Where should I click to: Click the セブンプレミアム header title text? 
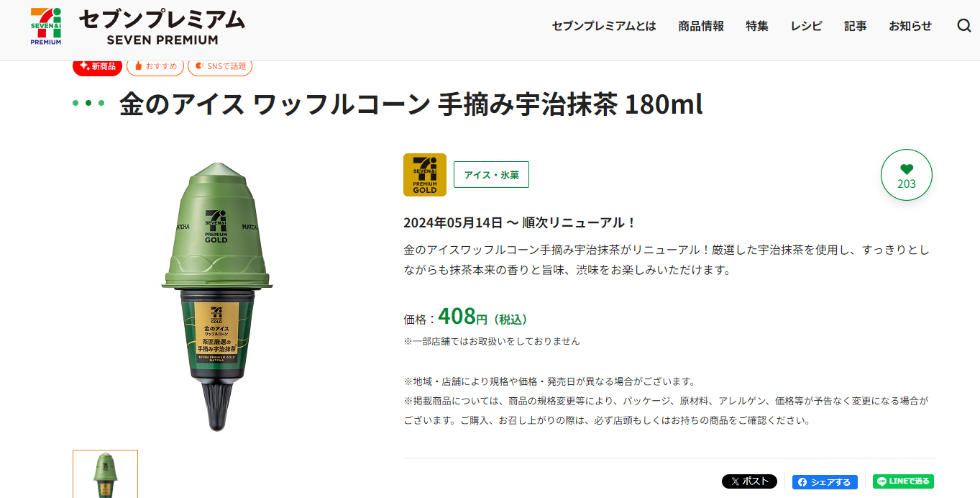tap(162, 19)
